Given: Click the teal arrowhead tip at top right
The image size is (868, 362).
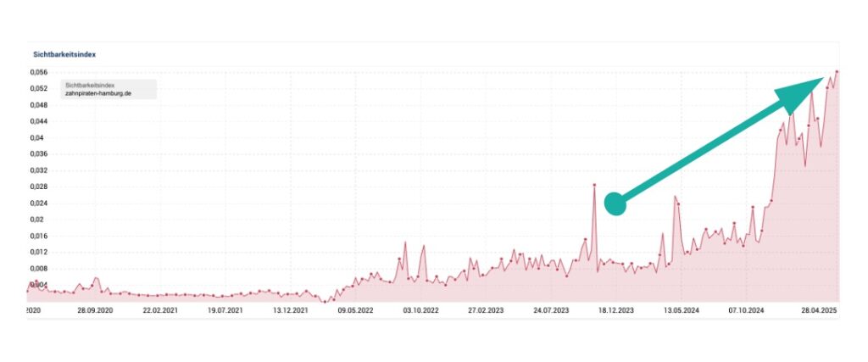Looking at the screenshot, I should pyautogui.click(x=819, y=81).
